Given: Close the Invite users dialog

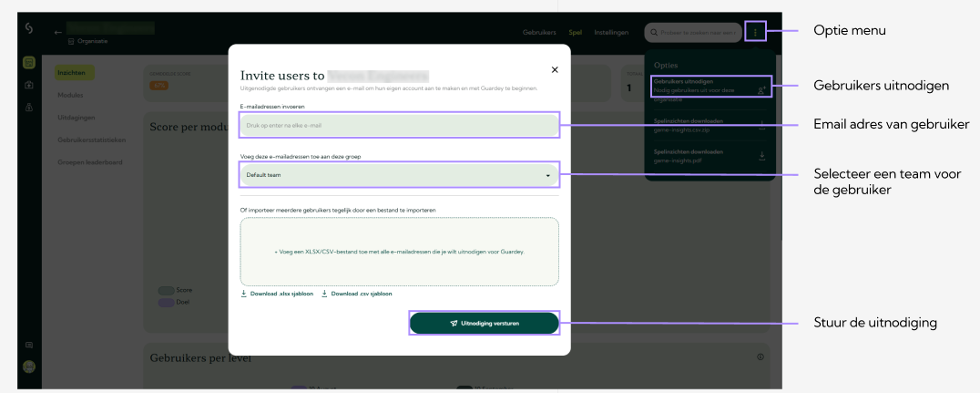Looking at the screenshot, I should (555, 69).
